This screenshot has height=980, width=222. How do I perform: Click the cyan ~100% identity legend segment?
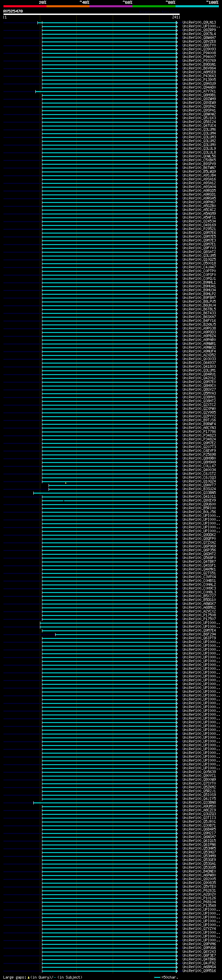(x=197, y=6)
